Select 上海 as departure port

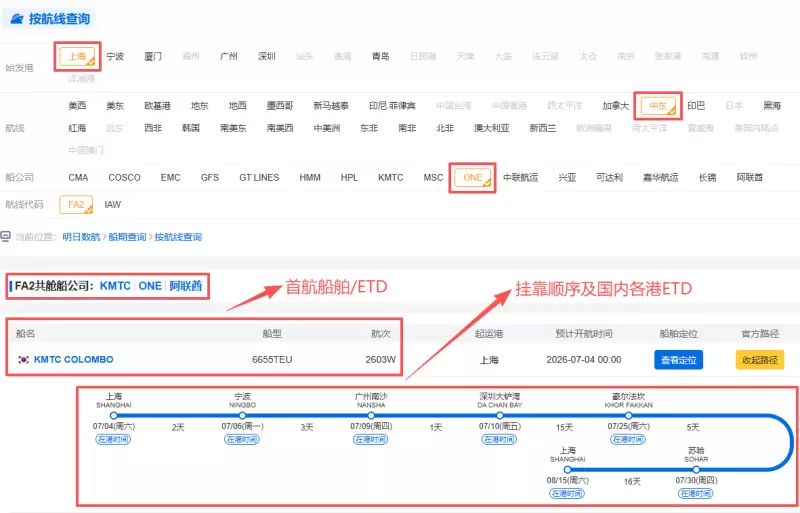[x=78, y=56]
